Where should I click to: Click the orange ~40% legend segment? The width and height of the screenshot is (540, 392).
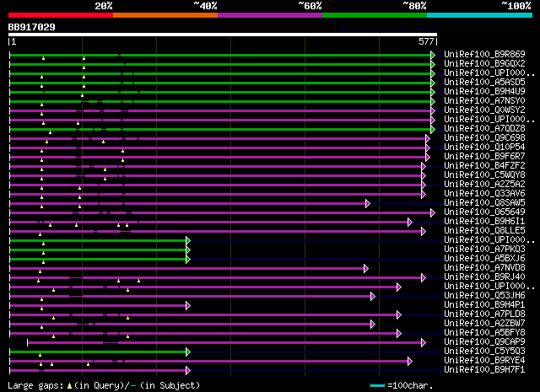165,15
